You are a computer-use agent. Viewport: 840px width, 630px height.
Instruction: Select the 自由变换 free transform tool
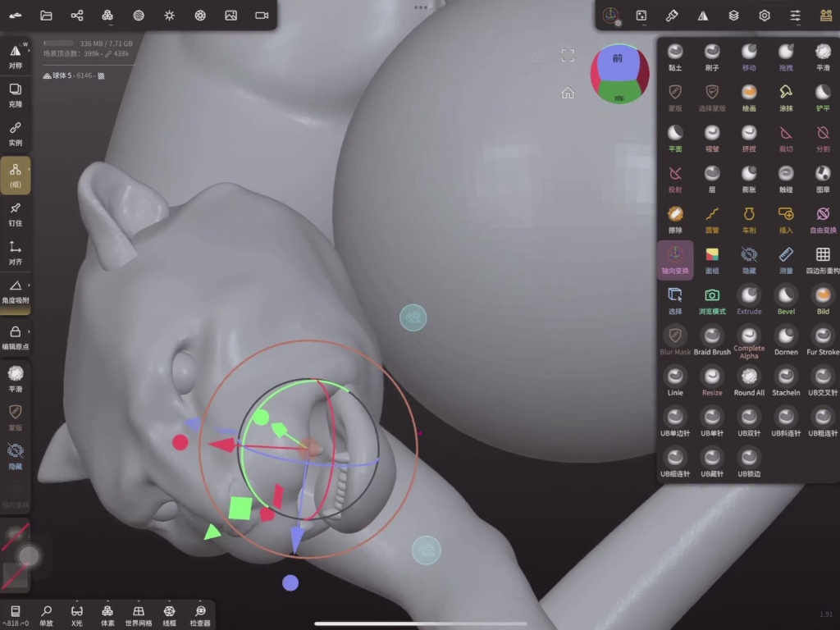823,220
